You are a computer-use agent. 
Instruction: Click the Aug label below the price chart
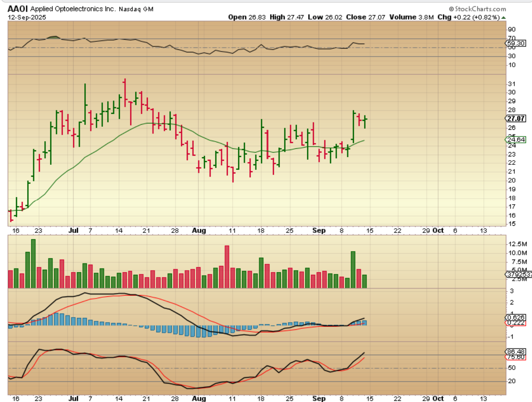(x=198, y=231)
